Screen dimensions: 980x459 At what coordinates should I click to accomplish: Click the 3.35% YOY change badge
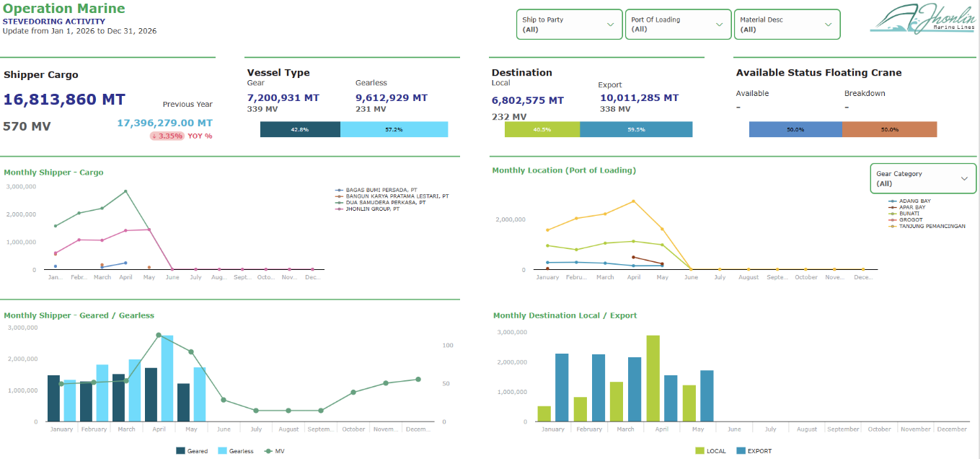[x=167, y=136]
